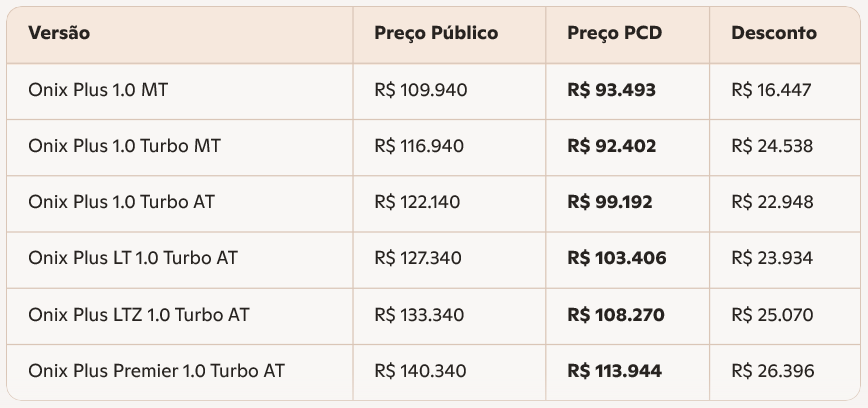Select the PCD price R$ 113.944
Image resolution: width=868 pixels, height=408 pixels.
614,371
